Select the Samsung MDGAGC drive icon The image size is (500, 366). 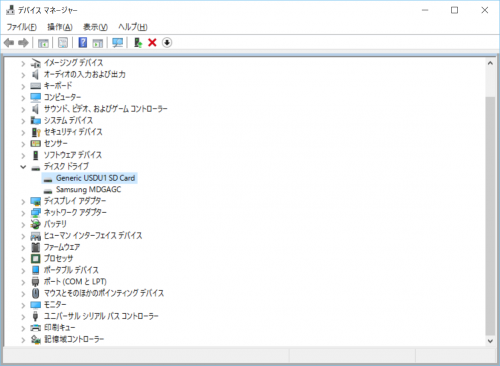(48, 191)
